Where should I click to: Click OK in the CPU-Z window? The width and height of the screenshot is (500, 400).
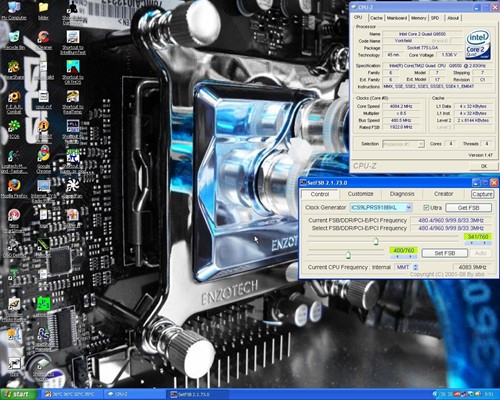[x=484, y=166]
